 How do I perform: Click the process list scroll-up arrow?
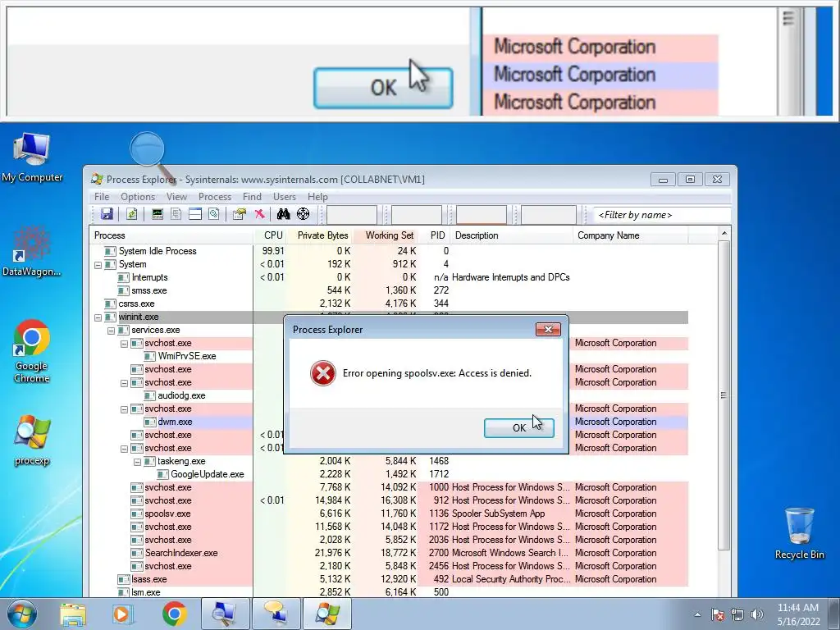724,234
